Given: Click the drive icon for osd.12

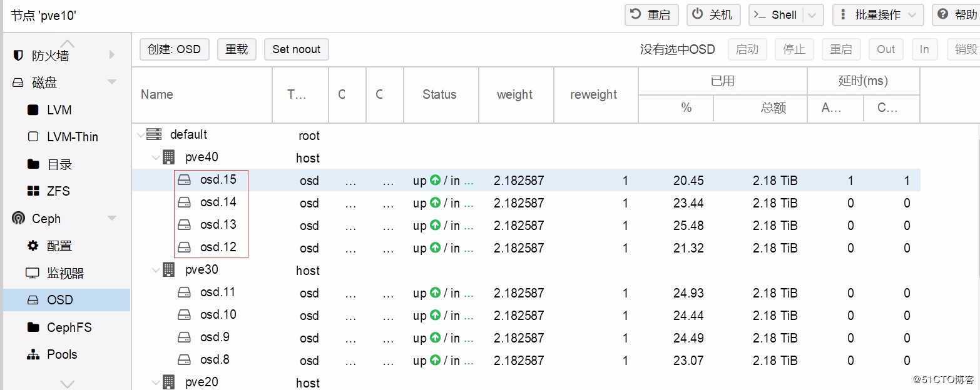Looking at the screenshot, I should pyautogui.click(x=184, y=247).
